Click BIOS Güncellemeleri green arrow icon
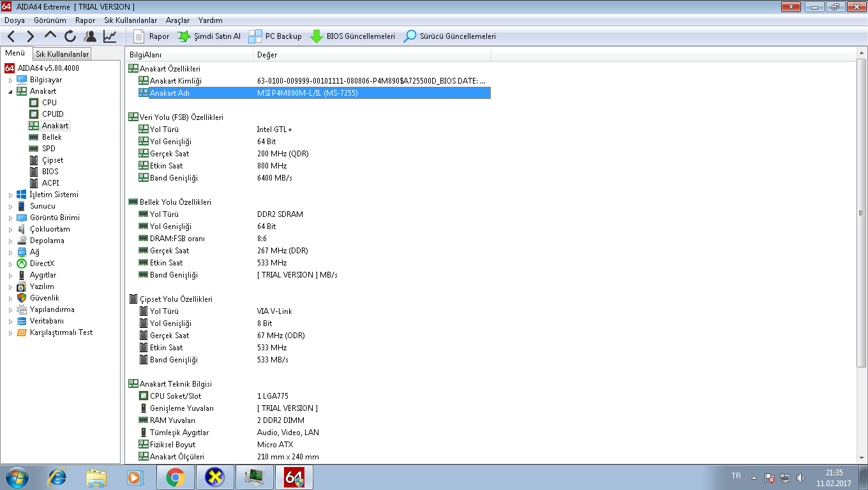 click(x=316, y=36)
